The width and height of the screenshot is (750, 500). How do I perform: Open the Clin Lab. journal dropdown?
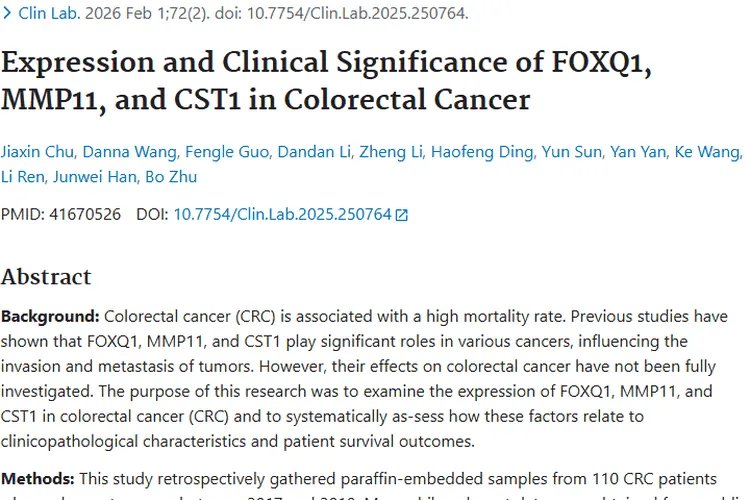(x=46, y=14)
